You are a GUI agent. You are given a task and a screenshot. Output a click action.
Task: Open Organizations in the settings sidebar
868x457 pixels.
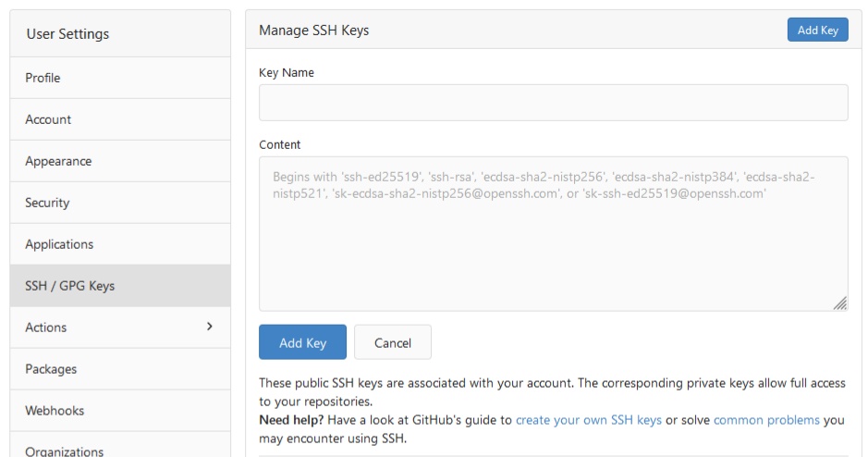point(65,451)
